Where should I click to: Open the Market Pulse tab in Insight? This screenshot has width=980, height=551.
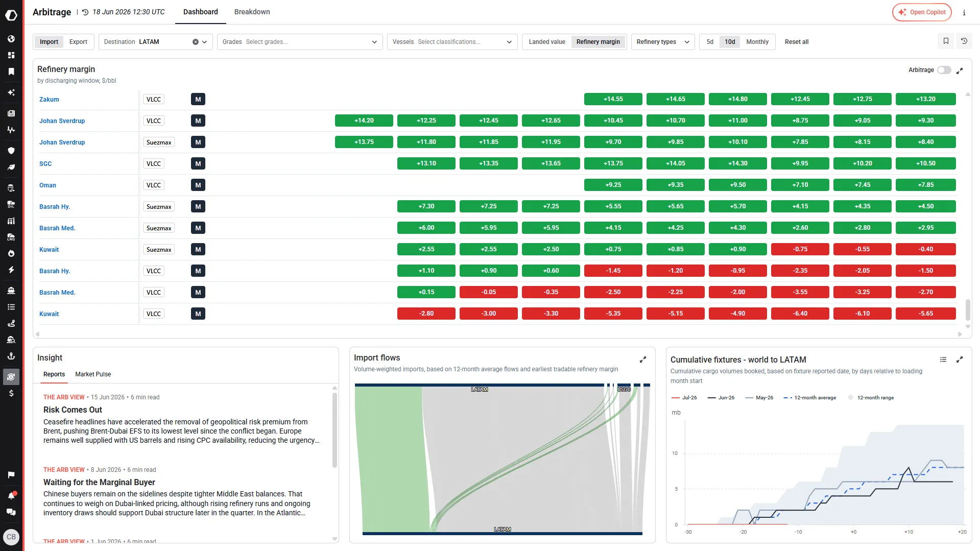pyautogui.click(x=93, y=374)
